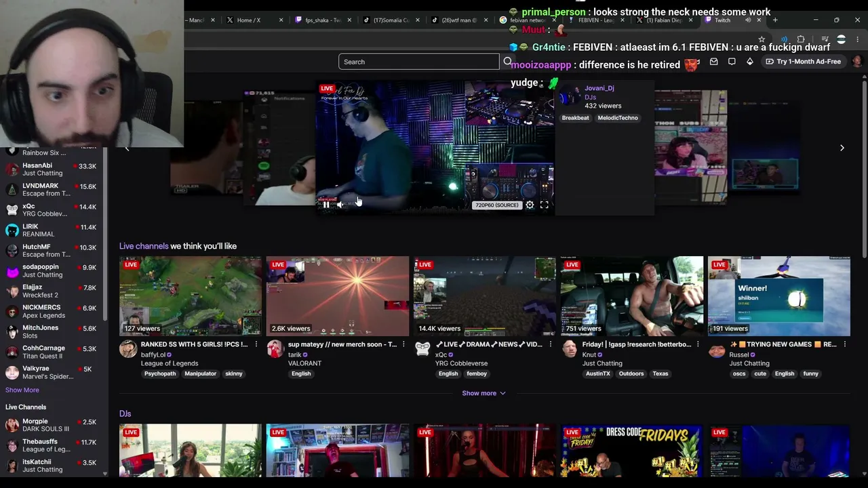Open the user profile avatar menu
Viewport: 868px width, 488px height.
[x=857, y=62]
